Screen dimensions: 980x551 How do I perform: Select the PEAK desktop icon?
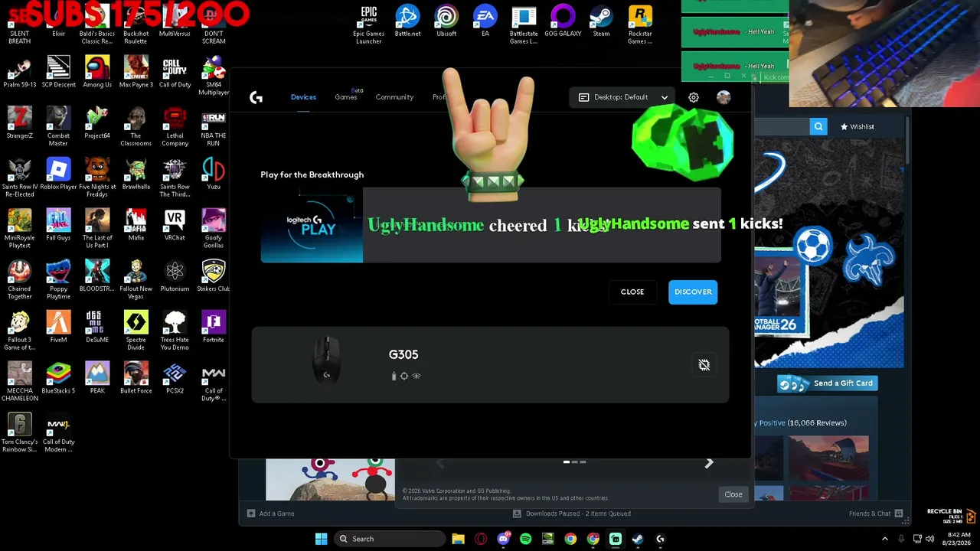pyautogui.click(x=97, y=378)
